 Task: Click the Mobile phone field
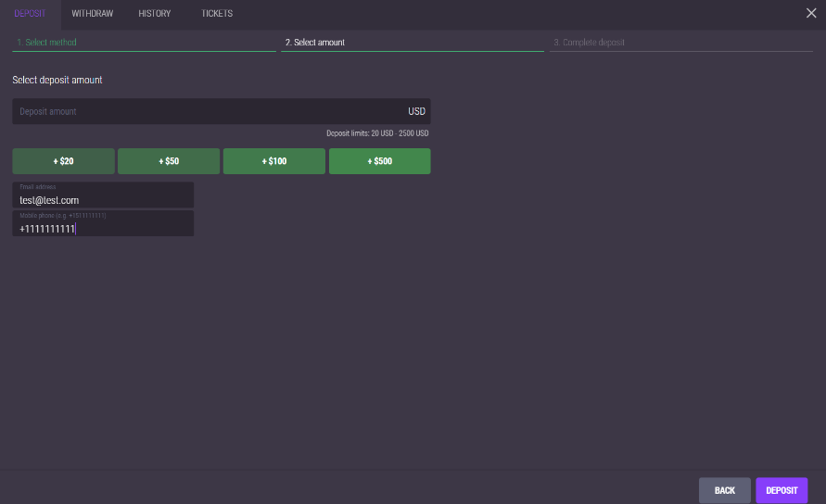coord(103,225)
